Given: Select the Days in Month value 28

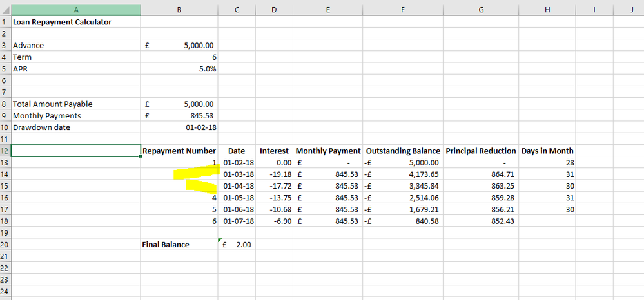Looking at the screenshot, I should click(x=547, y=162).
